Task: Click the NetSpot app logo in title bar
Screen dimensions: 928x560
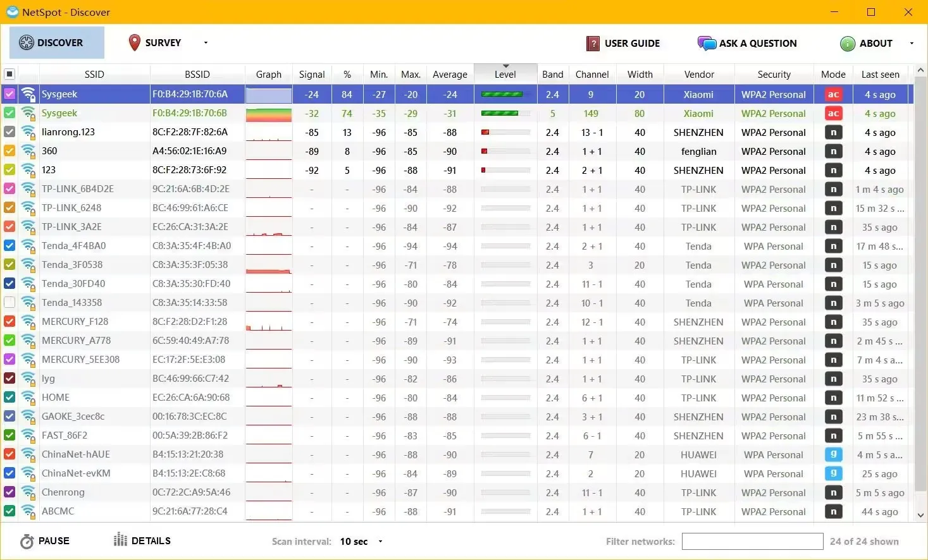Action: [12, 12]
